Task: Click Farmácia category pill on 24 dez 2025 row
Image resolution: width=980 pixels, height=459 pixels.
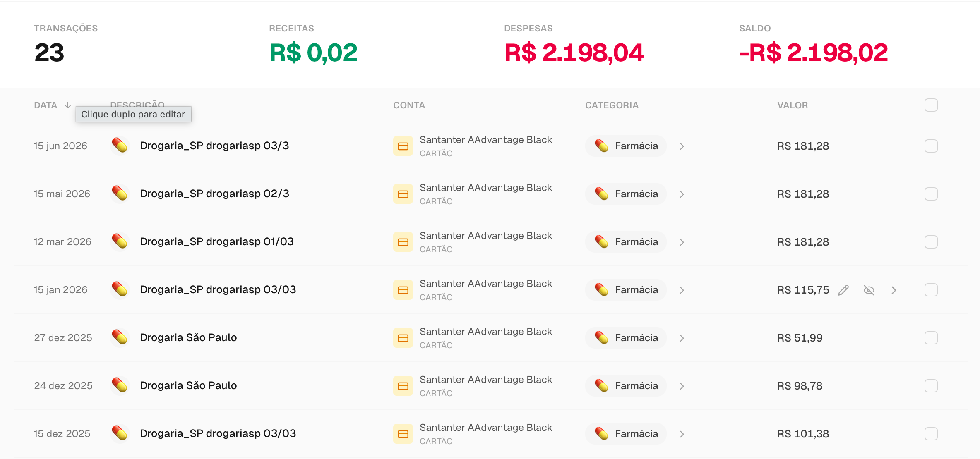Action: [x=626, y=386]
